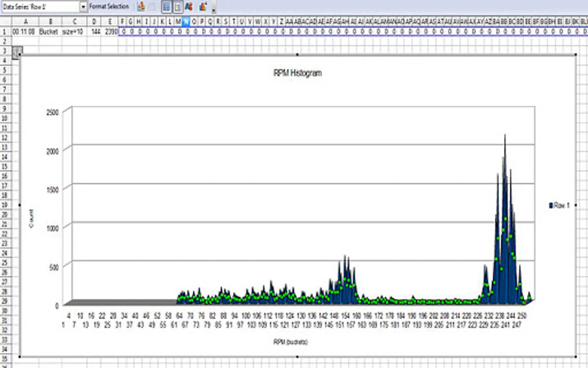Toggle the chart legend on/off
This screenshot has width=588, height=368.
point(178,7)
